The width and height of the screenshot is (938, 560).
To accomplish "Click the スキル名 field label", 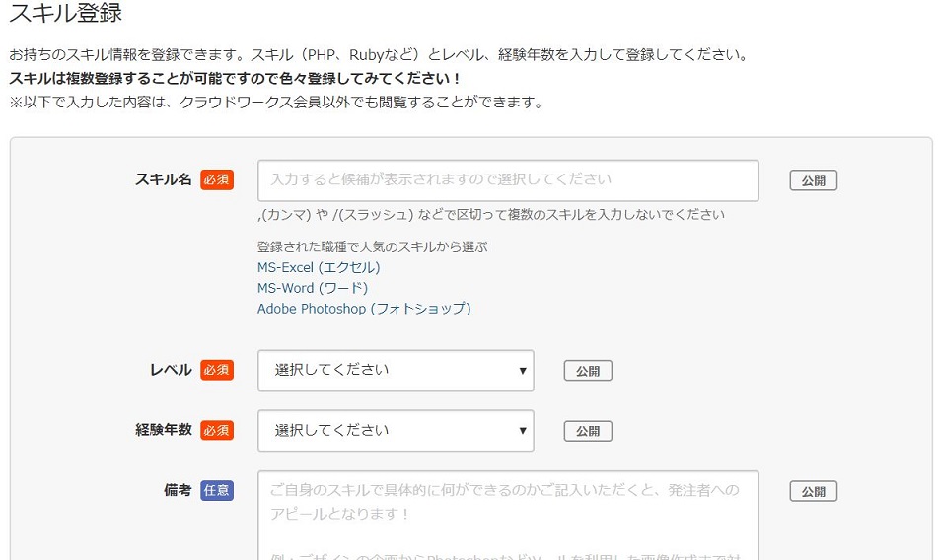I will [x=164, y=179].
